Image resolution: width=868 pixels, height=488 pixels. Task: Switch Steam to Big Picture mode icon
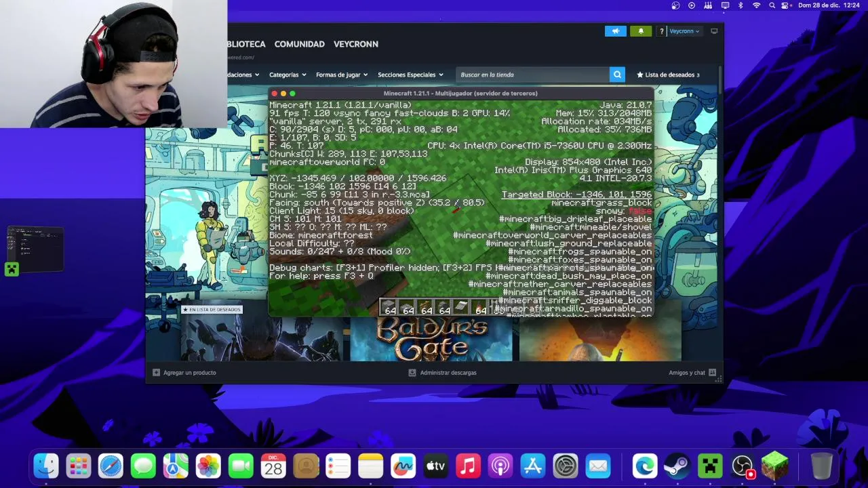[714, 31]
